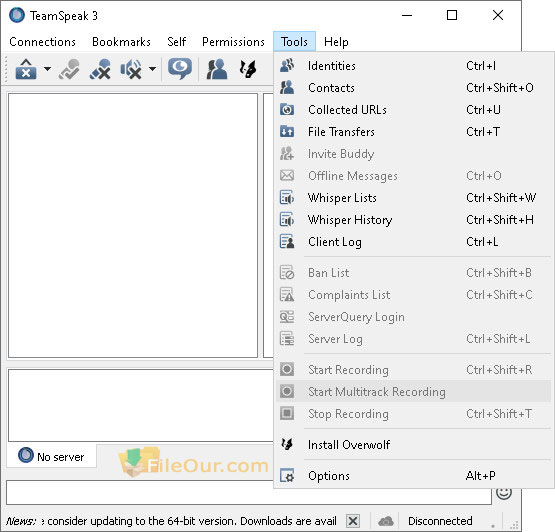Click the Whisper History icon
The width and height of the screenshot is (555, 532).
[x=287, y=219]
